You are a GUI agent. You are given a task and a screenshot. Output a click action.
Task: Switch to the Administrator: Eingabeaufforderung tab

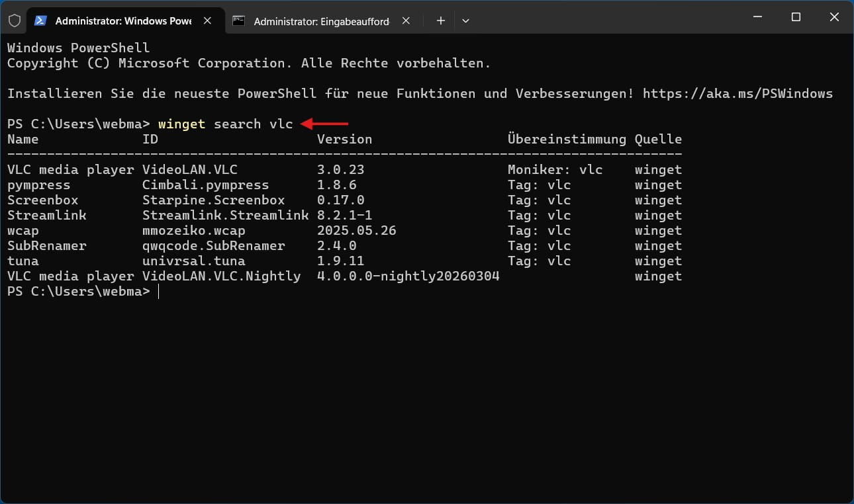322,21
